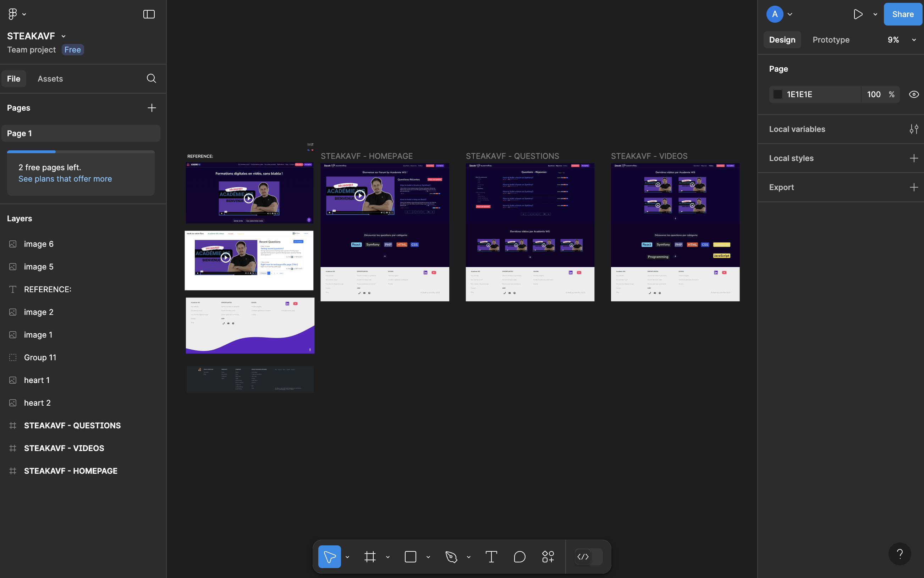
Task: Click the Share button
Action: click(x=903, y=14)
